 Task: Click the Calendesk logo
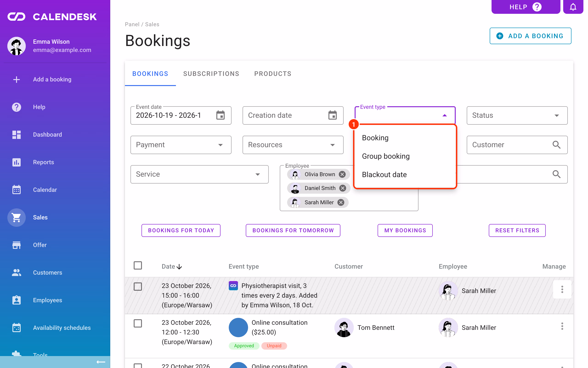point(52,17)
